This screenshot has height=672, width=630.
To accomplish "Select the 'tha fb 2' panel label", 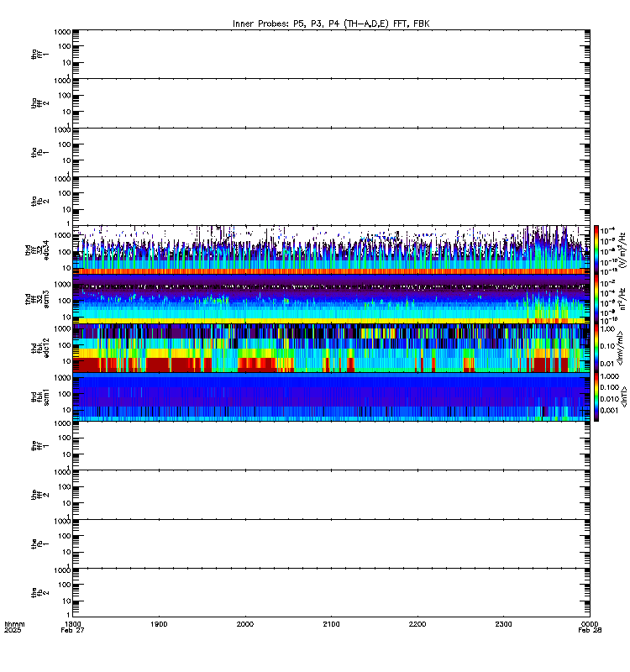I will pyautogui.click(x=39, y=201).
